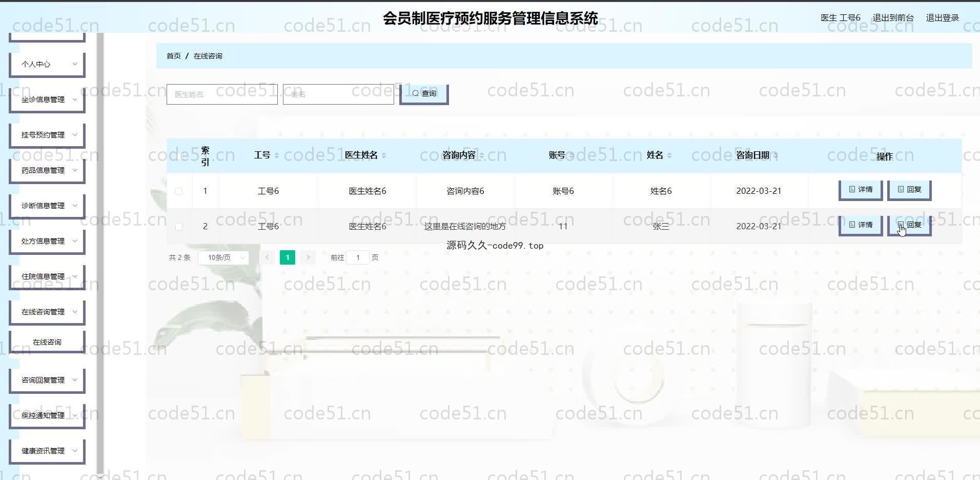The image size is (980, 480).
Task: Sort by the 咨询日期 column arrows
Action: (775, 155)
